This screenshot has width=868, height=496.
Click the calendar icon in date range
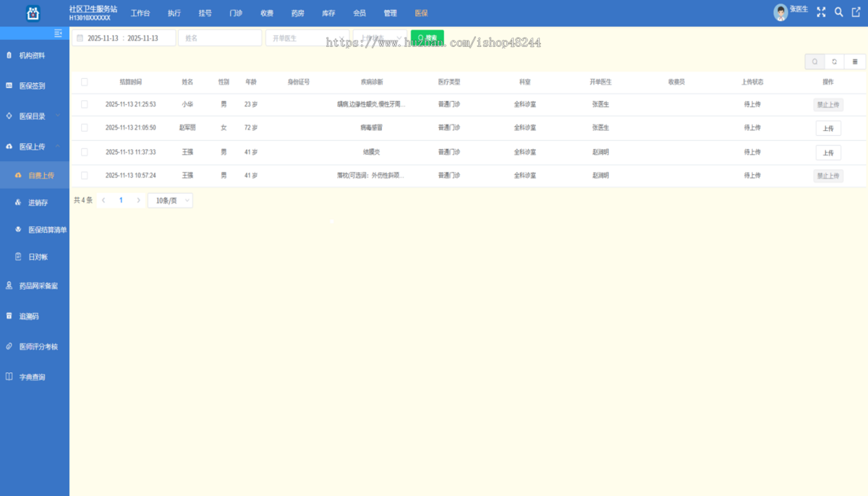tap(80, 38)
